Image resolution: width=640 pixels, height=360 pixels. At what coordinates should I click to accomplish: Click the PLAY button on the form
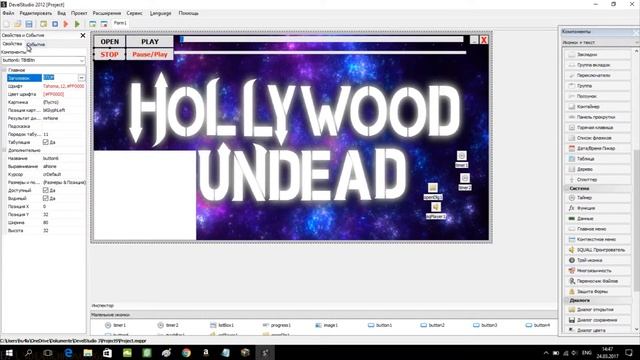pyautogui.click(x=150, y=42)
